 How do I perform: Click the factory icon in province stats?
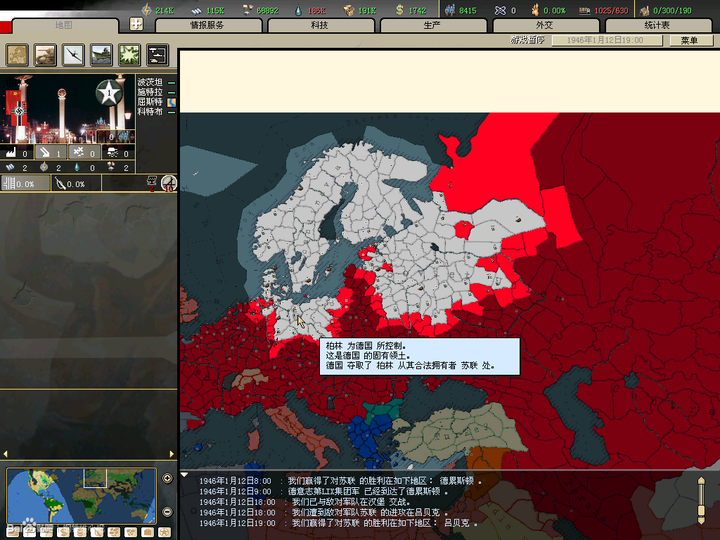[11, 152]
